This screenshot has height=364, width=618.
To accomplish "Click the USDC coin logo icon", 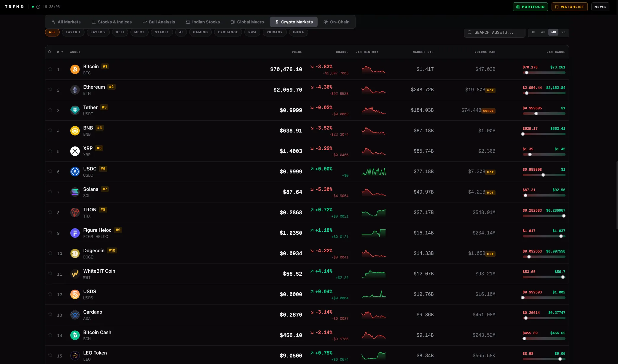I will point(75,172).
